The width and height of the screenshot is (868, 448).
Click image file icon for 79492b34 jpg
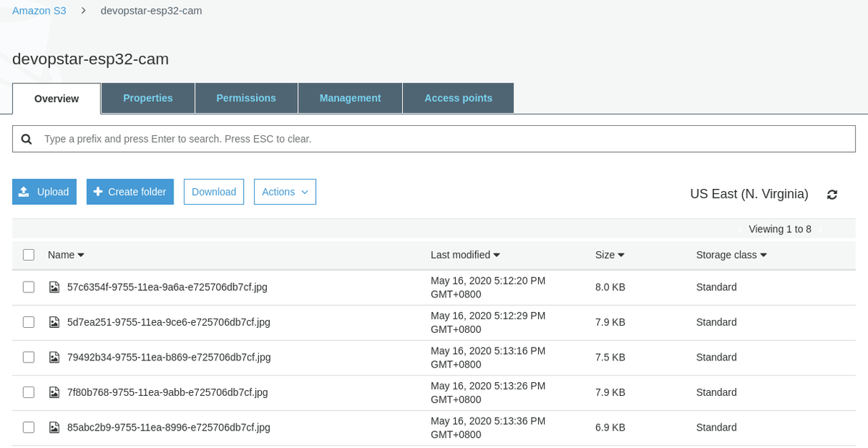tap(54, 358)
